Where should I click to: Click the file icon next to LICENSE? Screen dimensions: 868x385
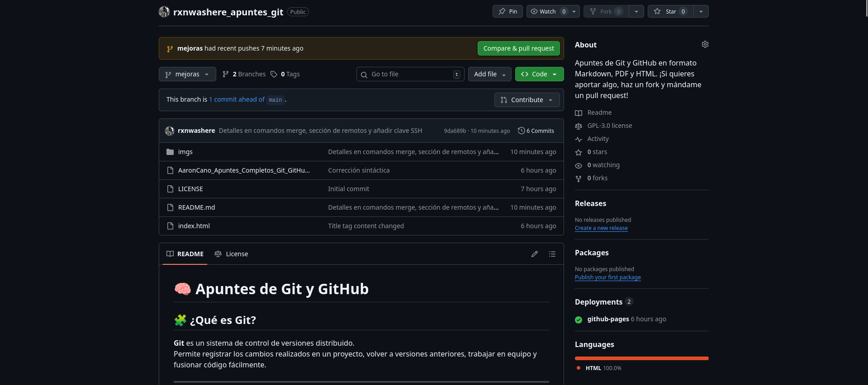click(170, 189)
